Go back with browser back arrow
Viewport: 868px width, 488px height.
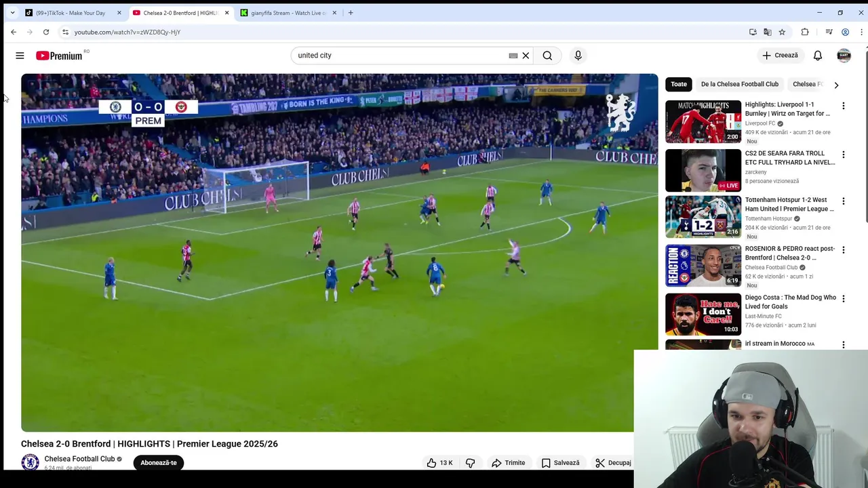[14, 32]
